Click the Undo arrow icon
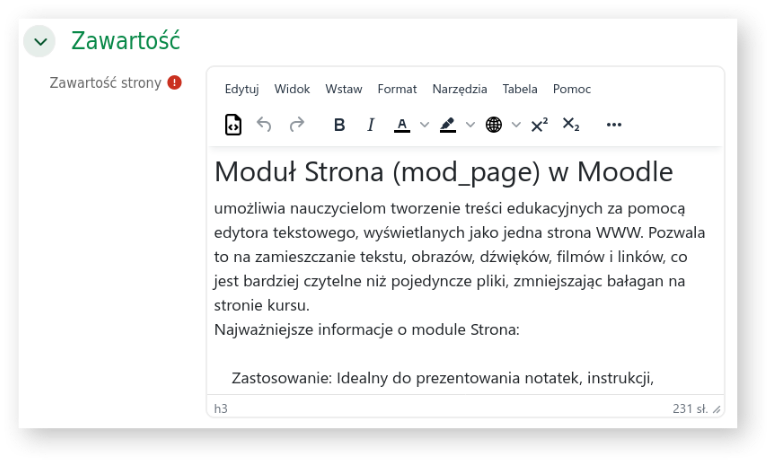This screenshot has width=772, height=463. (x=264, y=125)
